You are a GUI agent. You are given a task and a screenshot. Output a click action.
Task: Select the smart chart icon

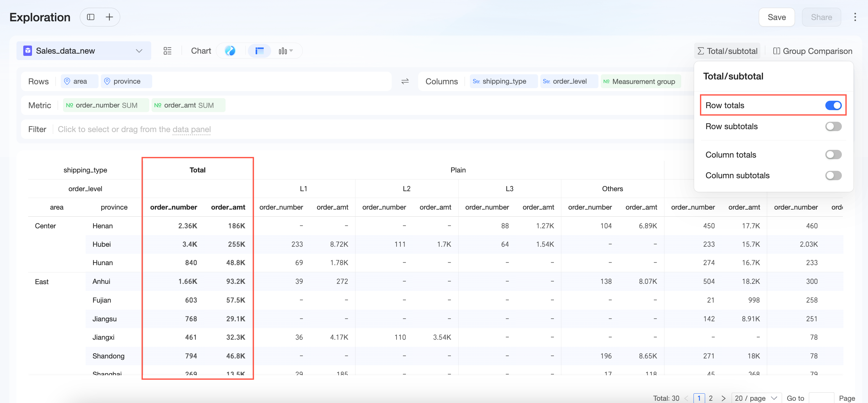coord(230,51)
